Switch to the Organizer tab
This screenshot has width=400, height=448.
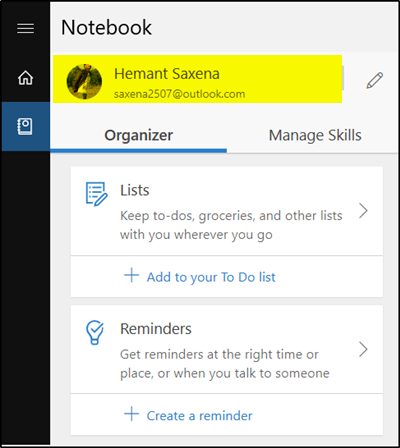(138, 136)
